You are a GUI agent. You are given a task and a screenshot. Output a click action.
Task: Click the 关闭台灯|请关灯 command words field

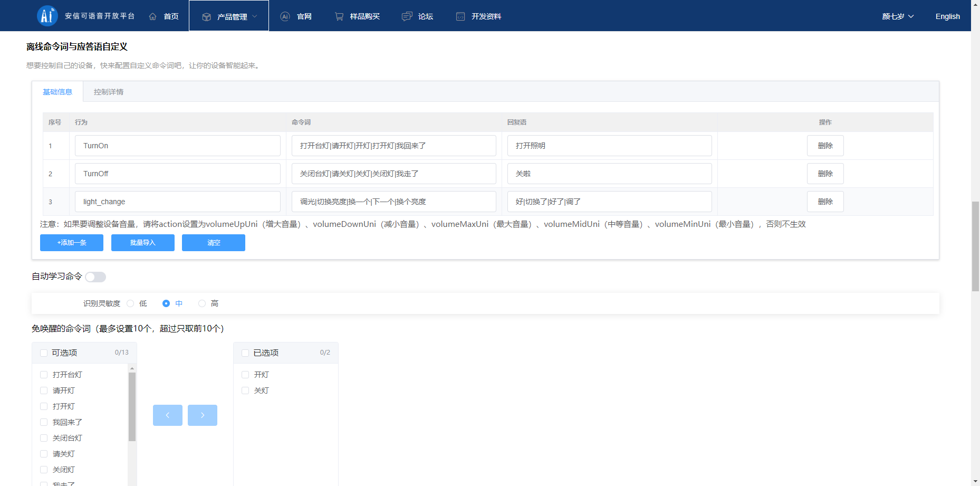point(394,174)
